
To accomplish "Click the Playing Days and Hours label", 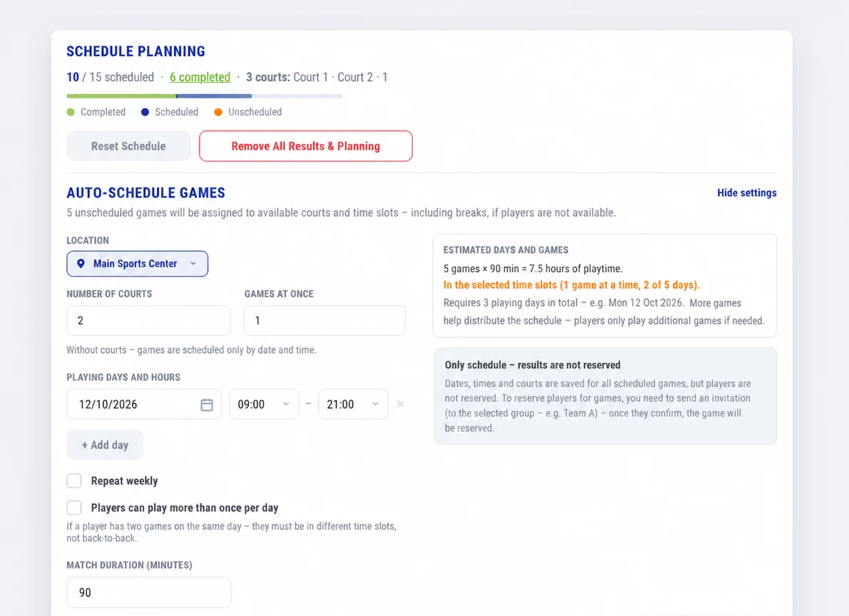I will (x=123, y=377).
